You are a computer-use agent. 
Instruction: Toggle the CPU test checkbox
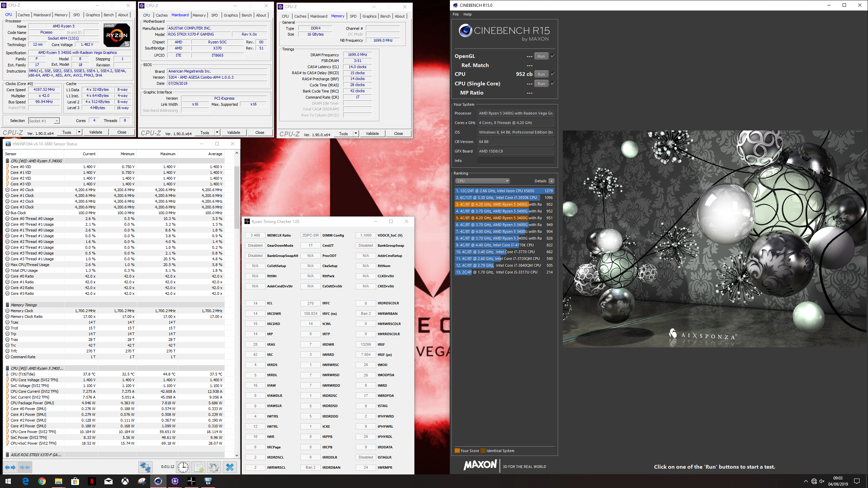click(553, 74)
